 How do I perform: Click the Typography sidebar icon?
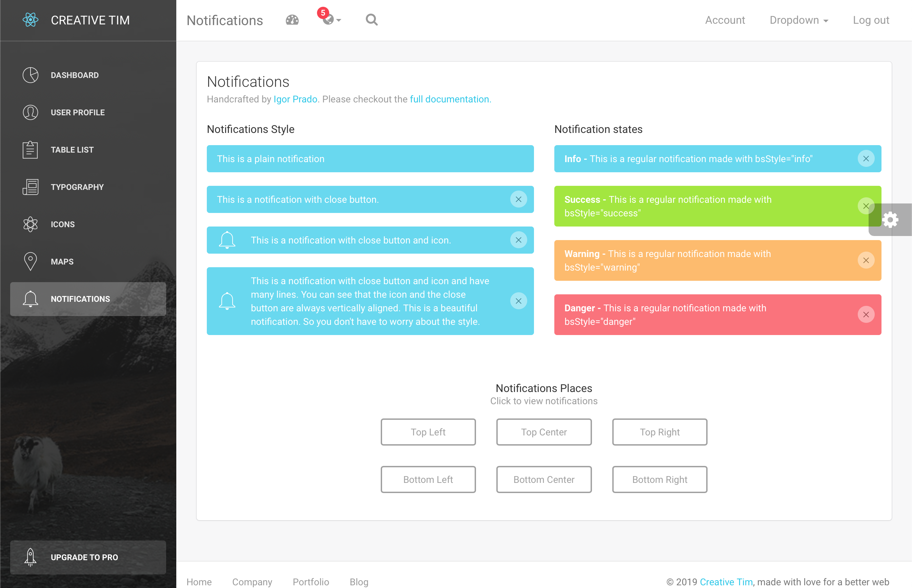pyautogui.click(x=30, y=187)
